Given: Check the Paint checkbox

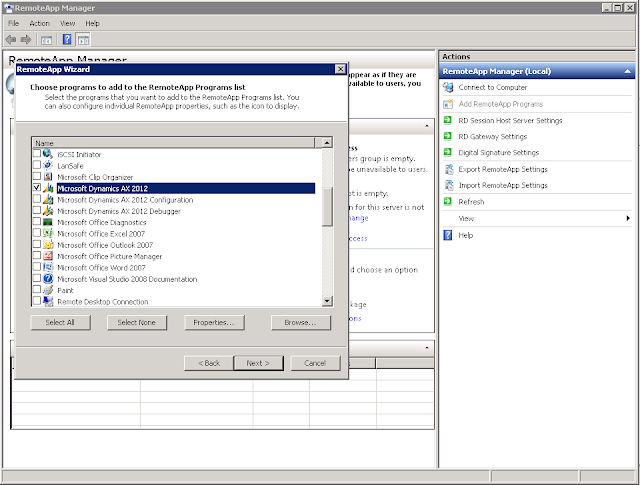Looking at the screenshot, I should pos(37,289).
